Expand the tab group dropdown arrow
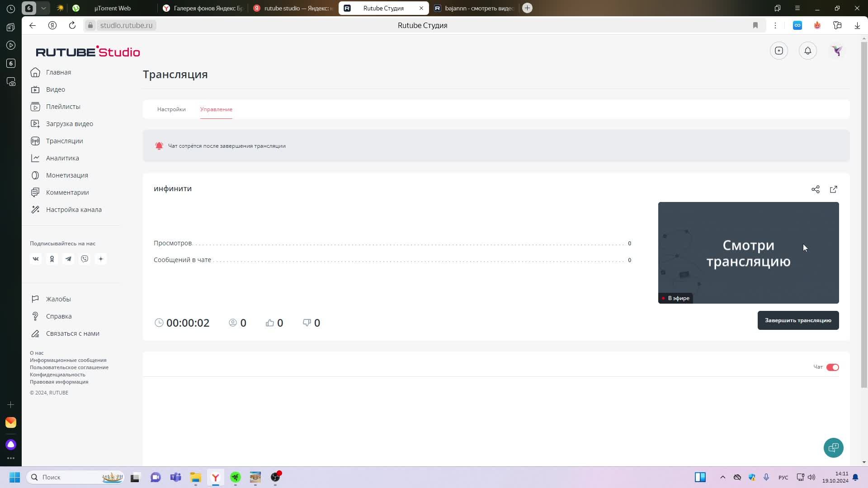 coord(43,8)
